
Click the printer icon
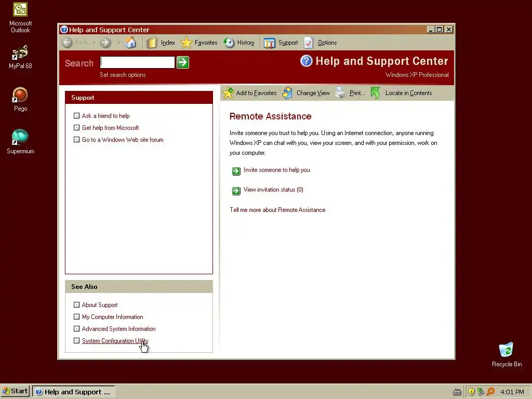pos(340,93)
